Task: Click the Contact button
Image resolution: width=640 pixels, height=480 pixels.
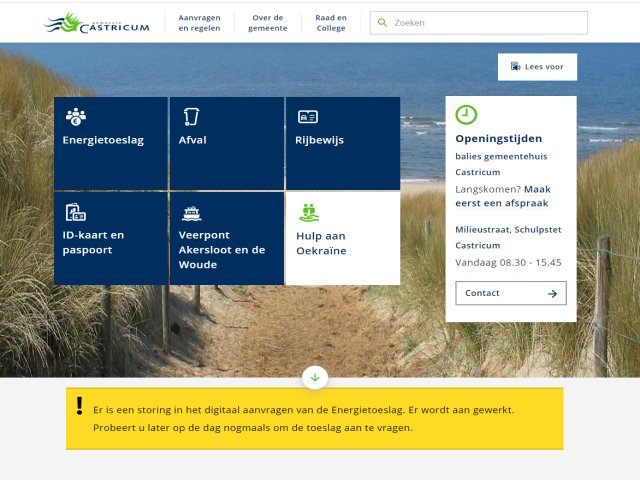Action: (x=511, y=293)
